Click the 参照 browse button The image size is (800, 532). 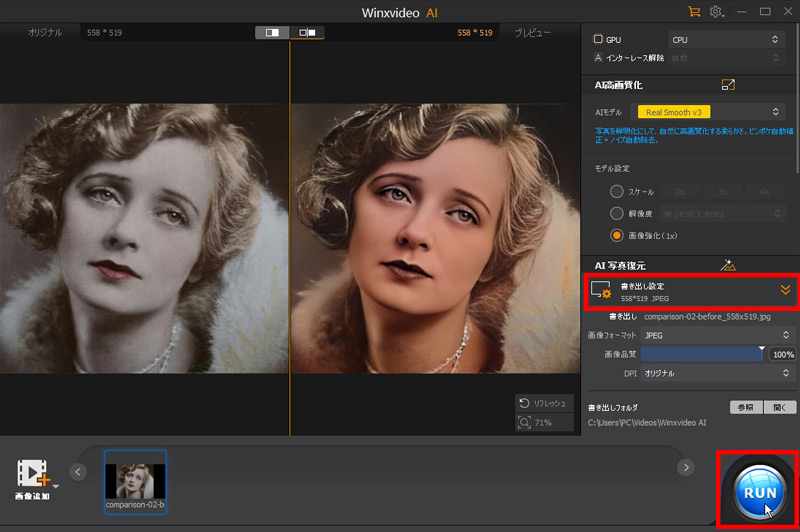[x=743, y=408]
